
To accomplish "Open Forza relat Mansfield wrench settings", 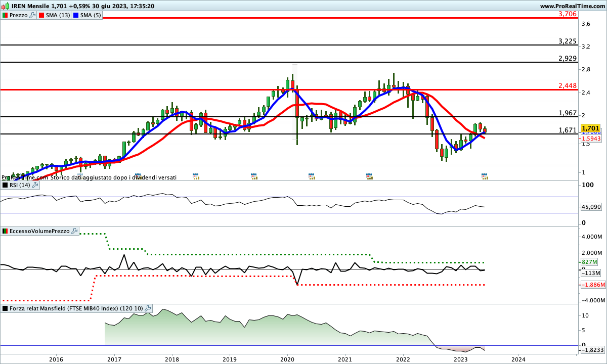I will tap(148, 308).
